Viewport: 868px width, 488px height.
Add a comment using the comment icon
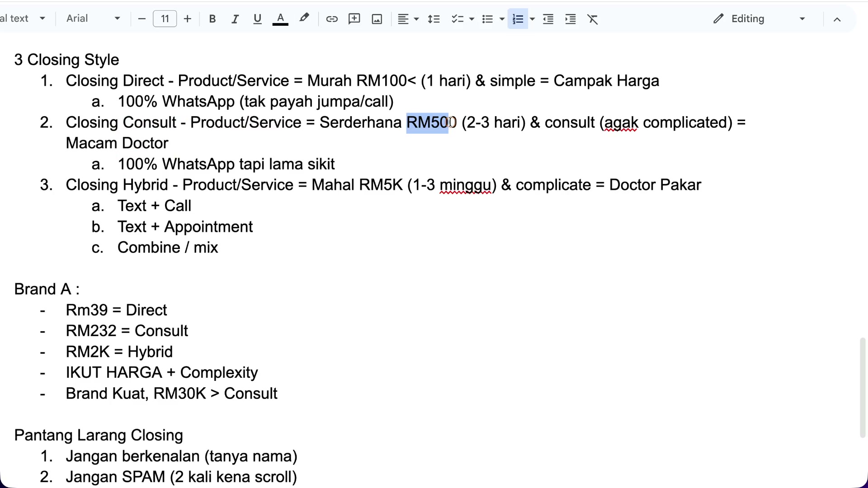coord(354,19)
